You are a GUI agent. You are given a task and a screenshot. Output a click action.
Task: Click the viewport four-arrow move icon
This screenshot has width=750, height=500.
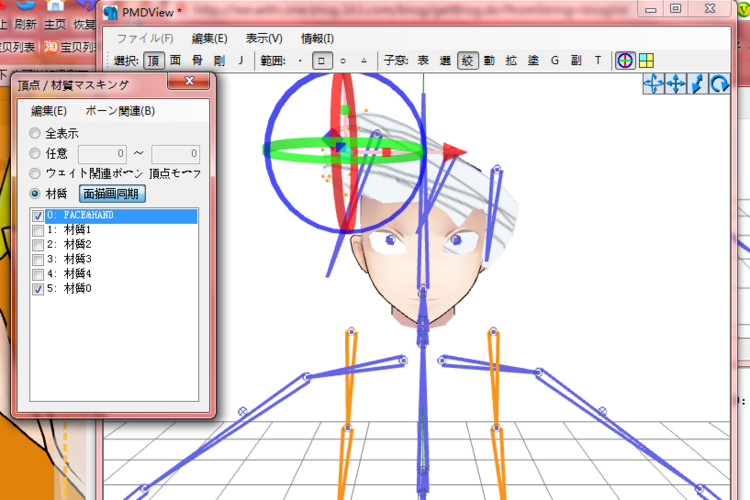click(x=675, y=84)
